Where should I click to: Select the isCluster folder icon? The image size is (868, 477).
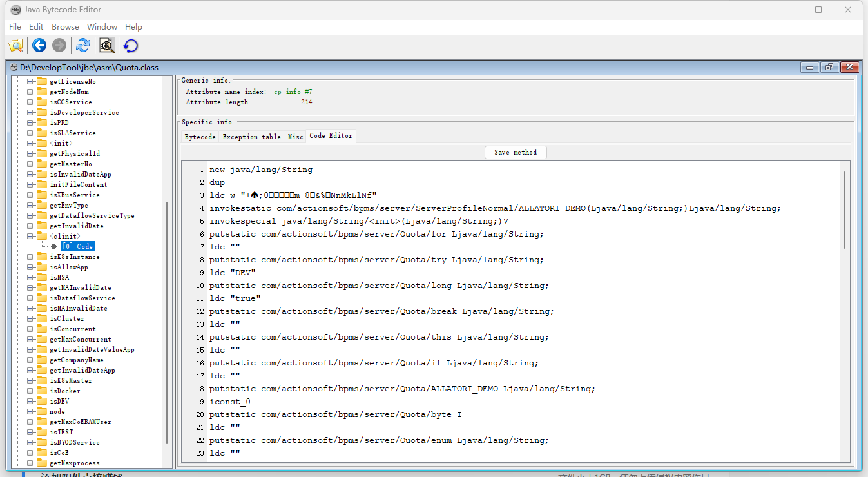click(42, 318)
